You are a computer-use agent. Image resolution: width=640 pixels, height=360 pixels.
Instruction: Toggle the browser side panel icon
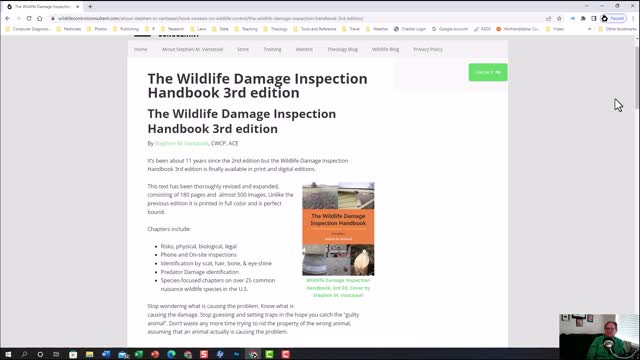pos(594,18)
